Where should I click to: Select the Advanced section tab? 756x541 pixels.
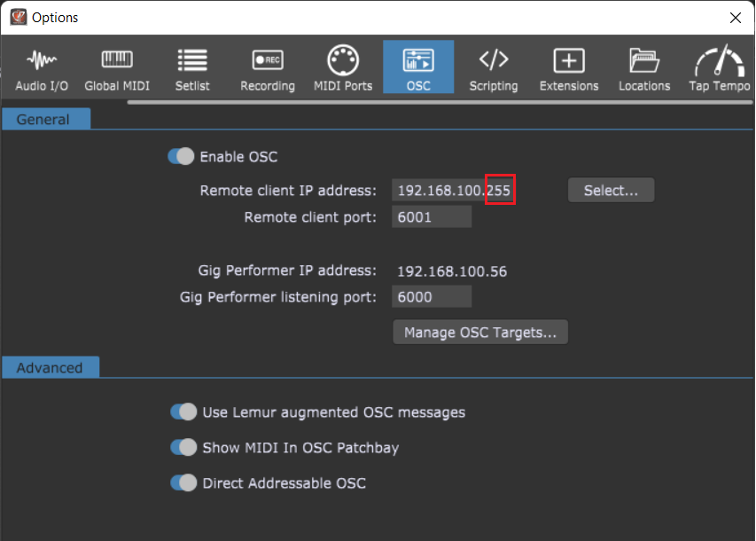coord(51,368)
